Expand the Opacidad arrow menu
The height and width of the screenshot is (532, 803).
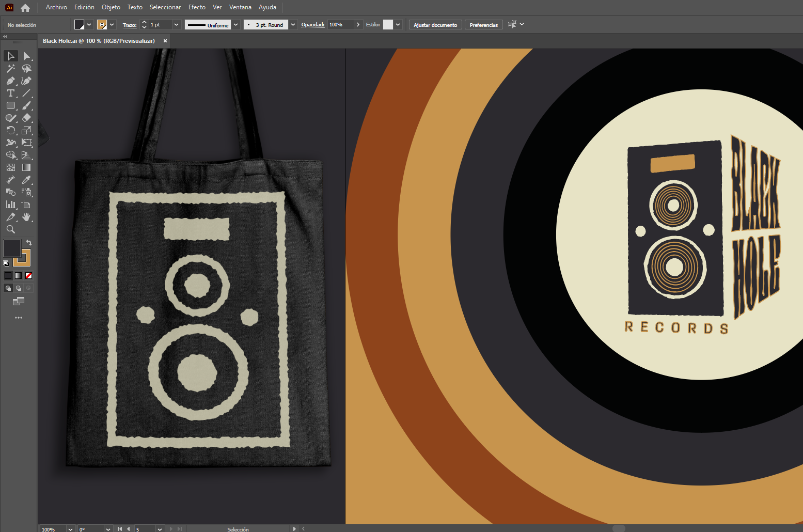pos(358,25)
